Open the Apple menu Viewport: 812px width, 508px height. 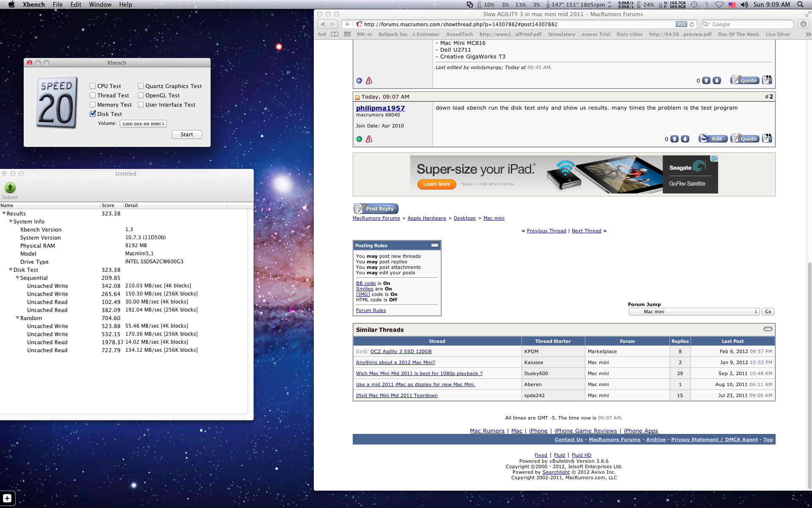(x=11, y=5)
